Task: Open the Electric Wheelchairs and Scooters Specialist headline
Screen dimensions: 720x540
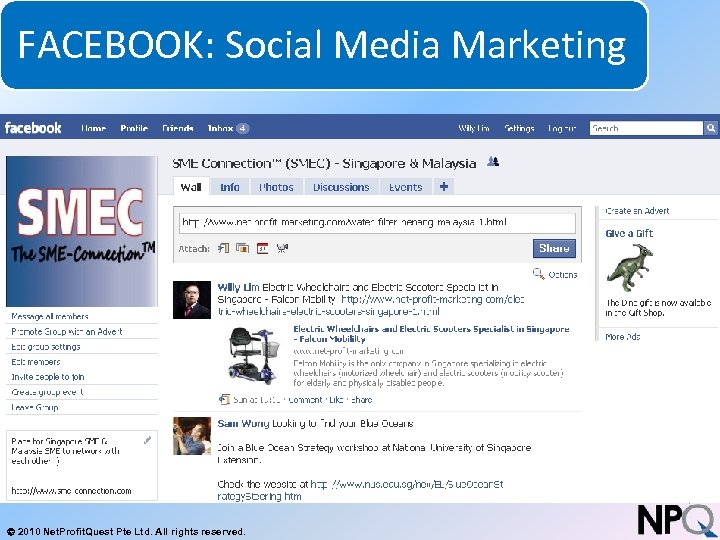Action: (x=431, y=334)
